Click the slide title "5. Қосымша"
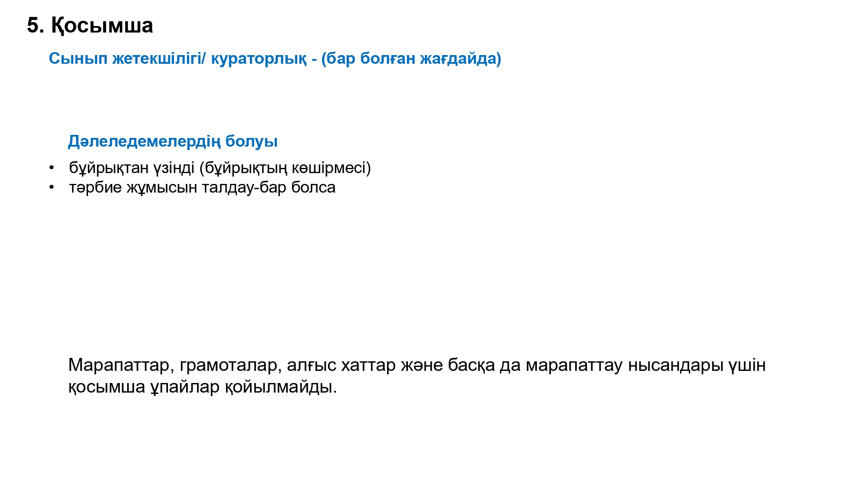The width and height of the screenshot is (868, 488). [x=90, y=26]
